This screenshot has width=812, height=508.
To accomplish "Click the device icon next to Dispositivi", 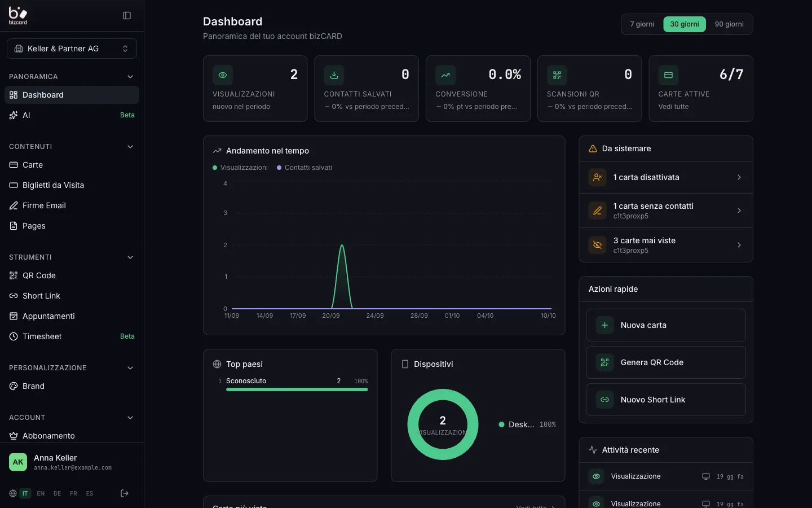I will point(405,364).
